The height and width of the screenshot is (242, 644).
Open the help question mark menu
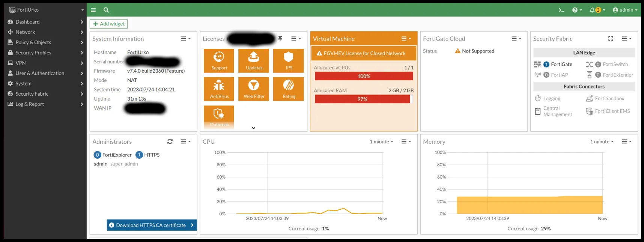tap(577, 10)
